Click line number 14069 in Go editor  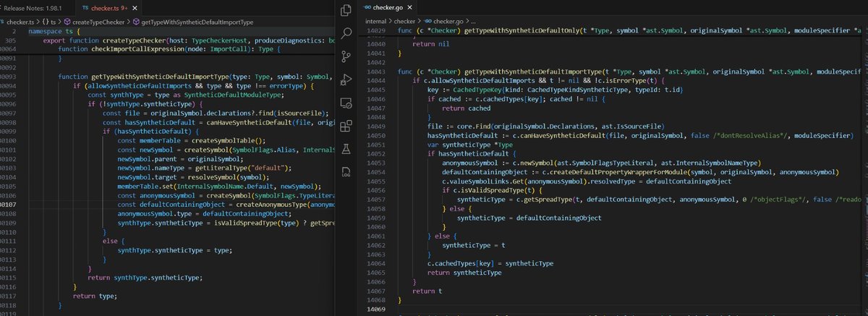(x=375, y=308)
